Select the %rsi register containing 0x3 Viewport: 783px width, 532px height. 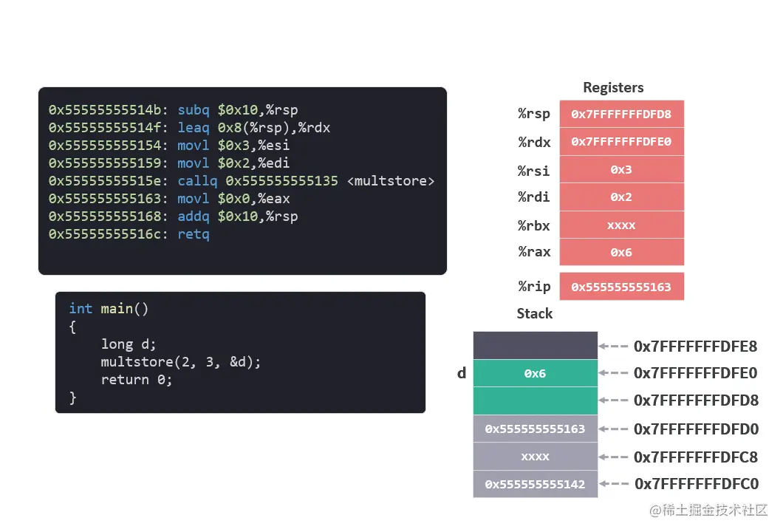click(622, 169)
